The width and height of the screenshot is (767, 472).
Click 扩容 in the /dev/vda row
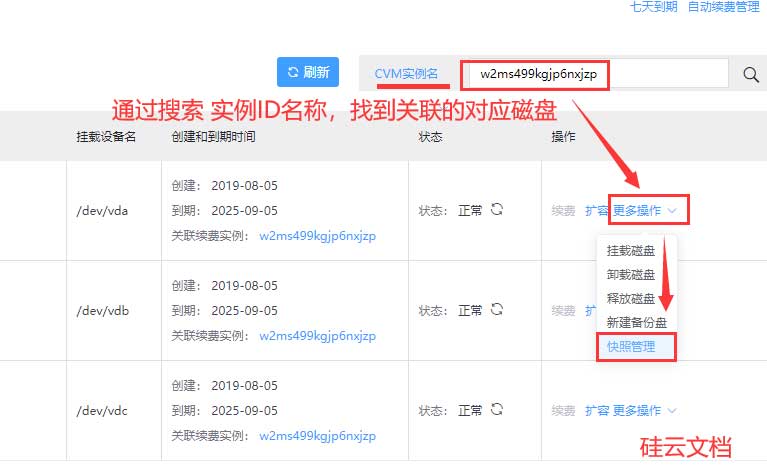point(597,211)
